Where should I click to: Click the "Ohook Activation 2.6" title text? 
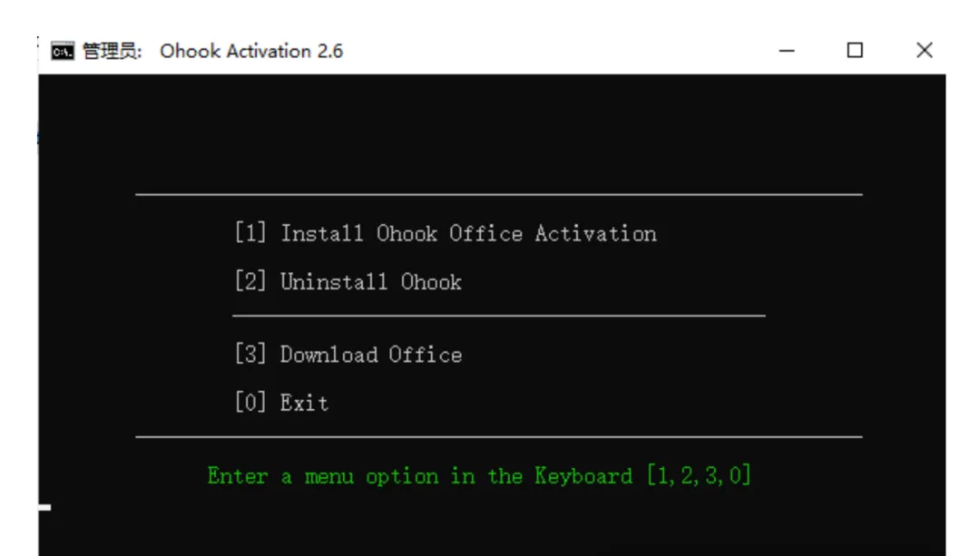click(x=251, y=51)
